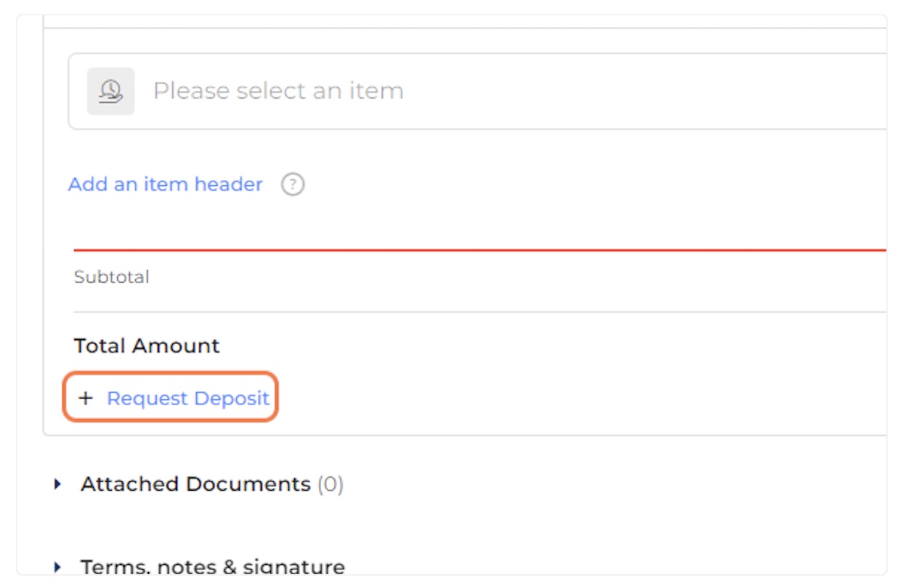This screenshot has height=588, width=911.
Task: Select the Total Amount label
Action: pos(147,346)
